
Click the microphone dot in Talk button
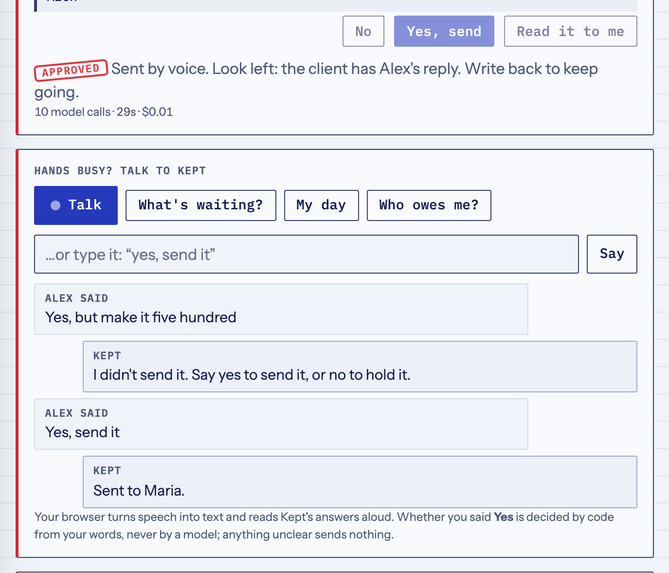click(55, 206)
